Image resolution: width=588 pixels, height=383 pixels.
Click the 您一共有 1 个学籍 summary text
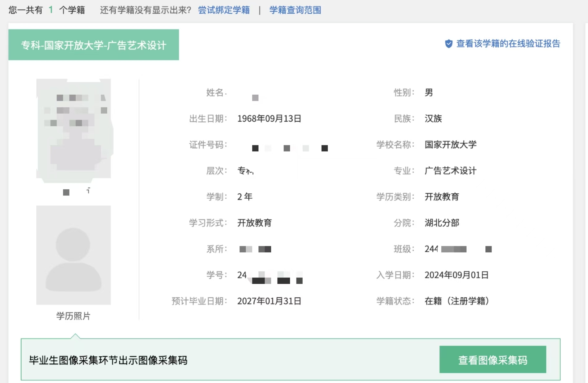pyautogui.click(x=47, y=10)
